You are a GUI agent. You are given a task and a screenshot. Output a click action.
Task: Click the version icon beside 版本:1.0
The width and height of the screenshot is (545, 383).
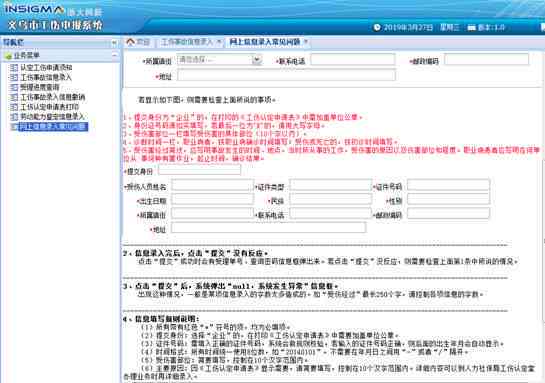(471, 27)
